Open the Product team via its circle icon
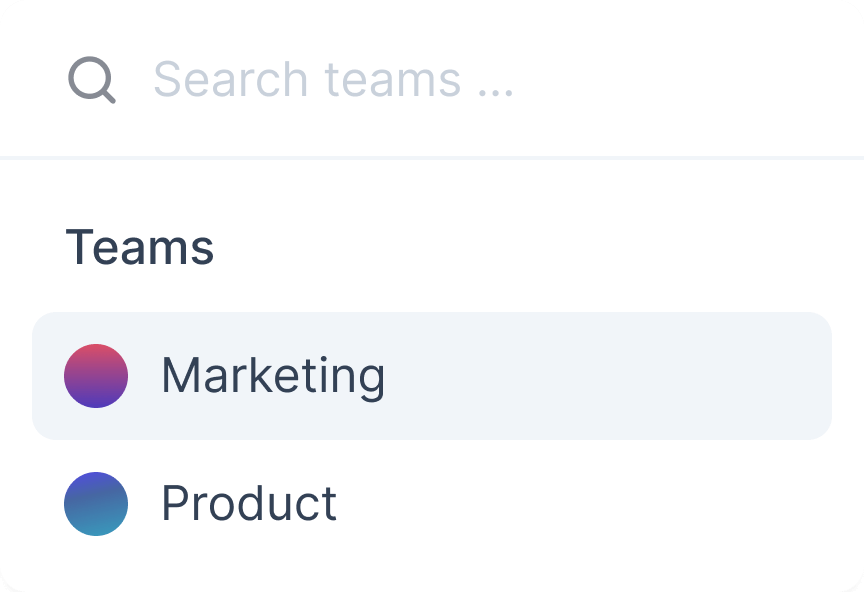Screen dimensions: 864x592 pos(96,504)
